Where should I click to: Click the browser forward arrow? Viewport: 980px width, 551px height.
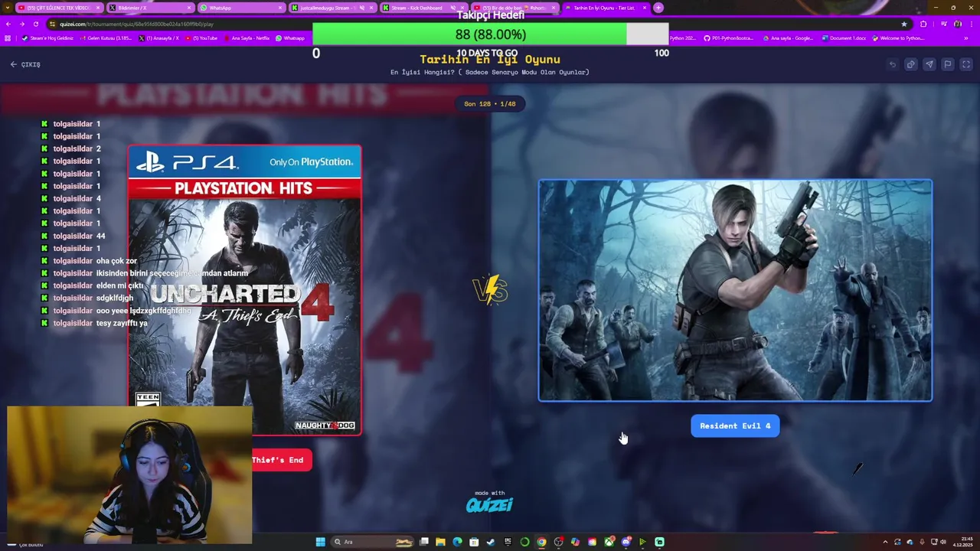point(22,24)
